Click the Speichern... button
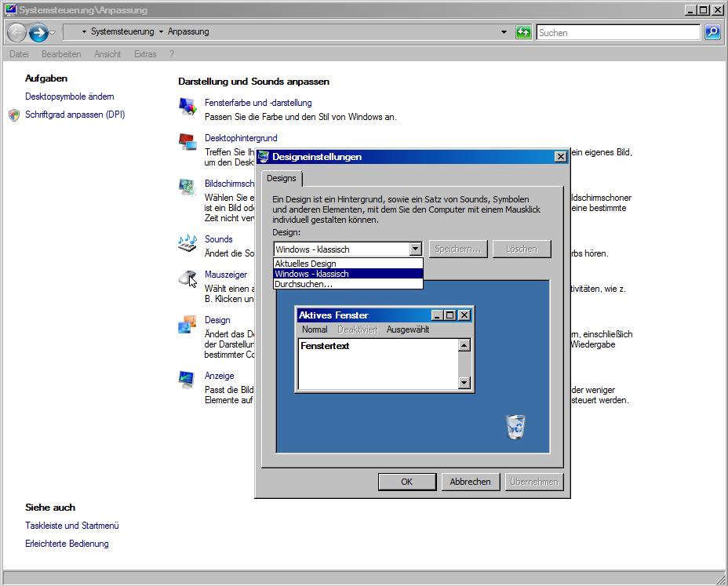 (x=458, y=249)
